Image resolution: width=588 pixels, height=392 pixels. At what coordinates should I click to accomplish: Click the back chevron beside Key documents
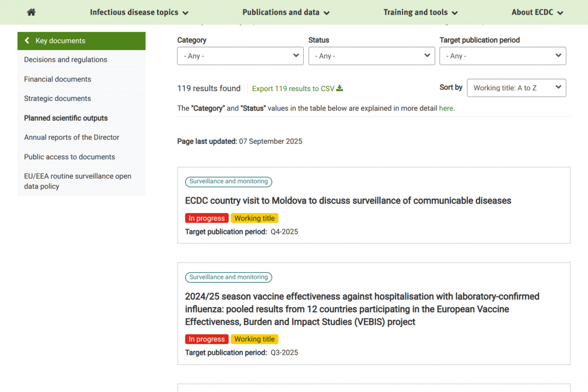[27, 41]
